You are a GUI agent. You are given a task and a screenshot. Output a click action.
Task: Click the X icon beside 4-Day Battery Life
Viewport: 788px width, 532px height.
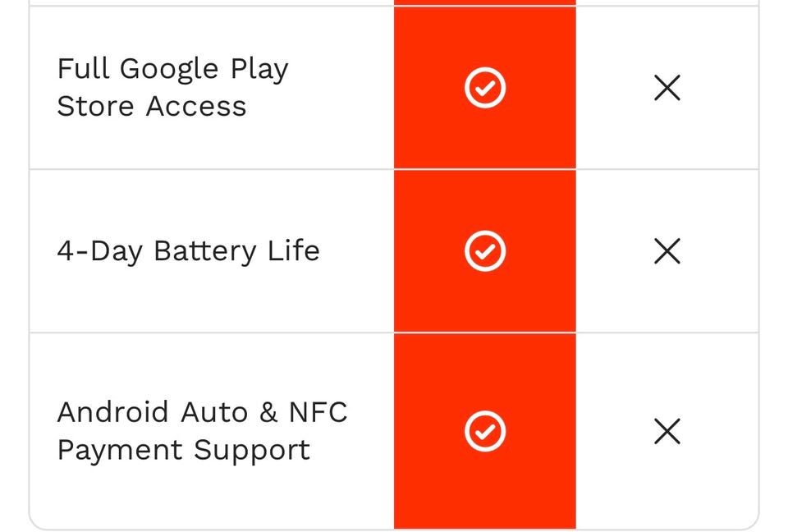click(x=667, y=250)
